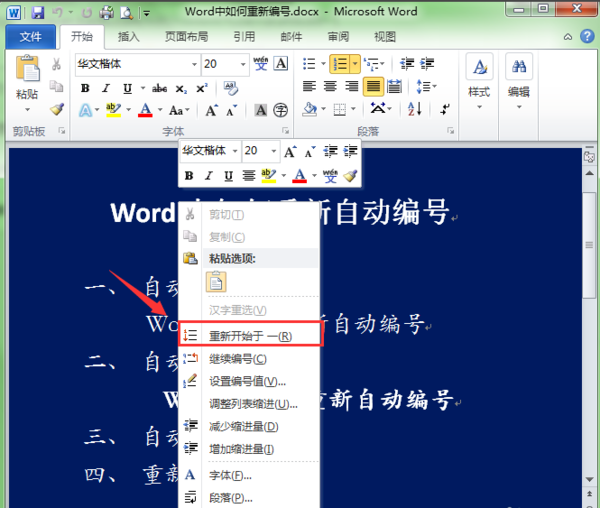Select 重新开始于 一(R) in context menu
Screen dimensions: 600x508
pos(250,335)
